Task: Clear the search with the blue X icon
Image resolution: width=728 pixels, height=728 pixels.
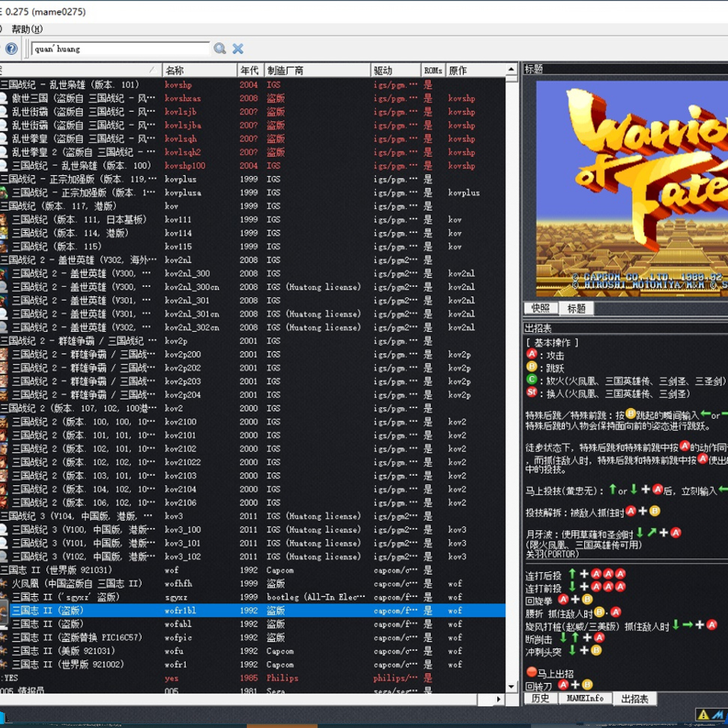Action: coord(237,48)
